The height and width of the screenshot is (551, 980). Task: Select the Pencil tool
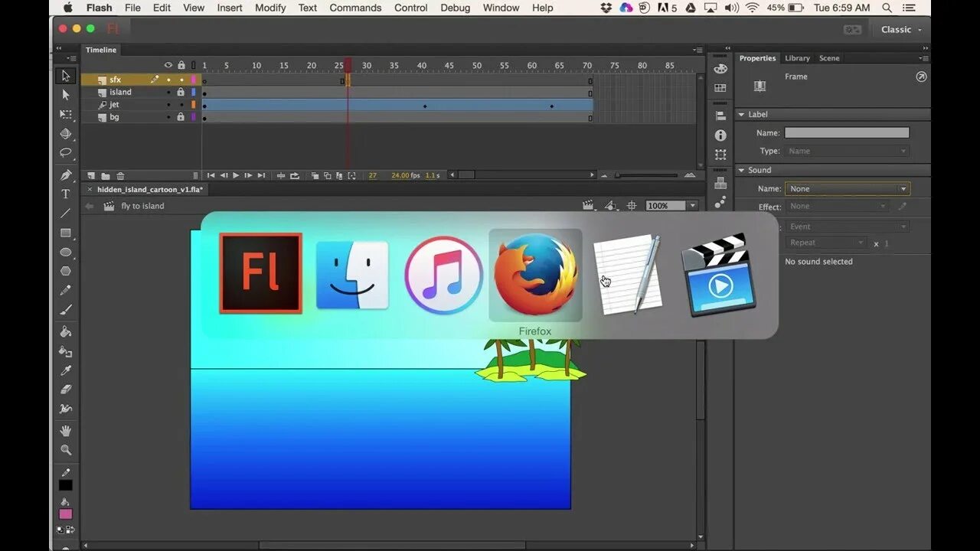click(x=66, y=290)
